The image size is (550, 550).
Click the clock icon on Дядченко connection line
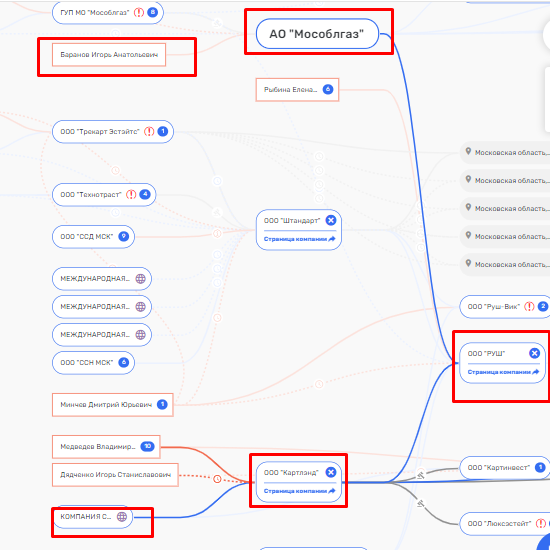point(217,479)
